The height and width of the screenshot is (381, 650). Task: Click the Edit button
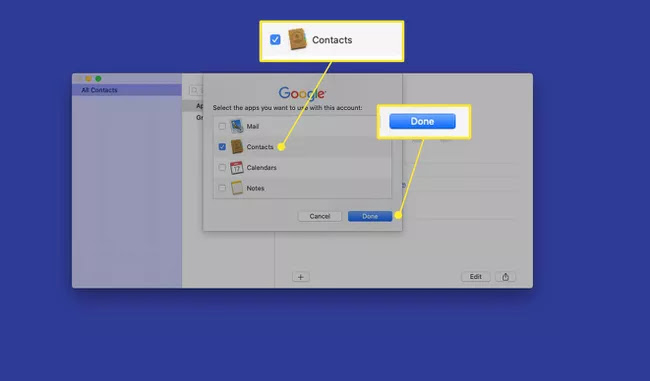point(475,277)
